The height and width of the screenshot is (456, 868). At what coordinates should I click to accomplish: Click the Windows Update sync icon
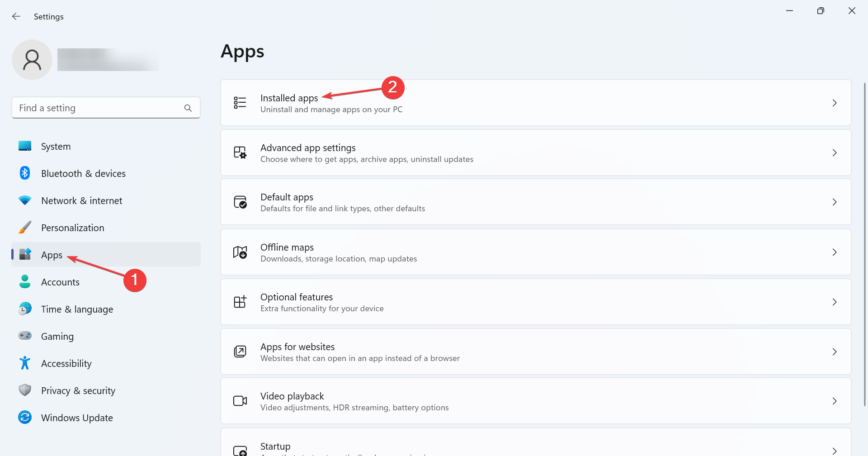coord(25,418)
